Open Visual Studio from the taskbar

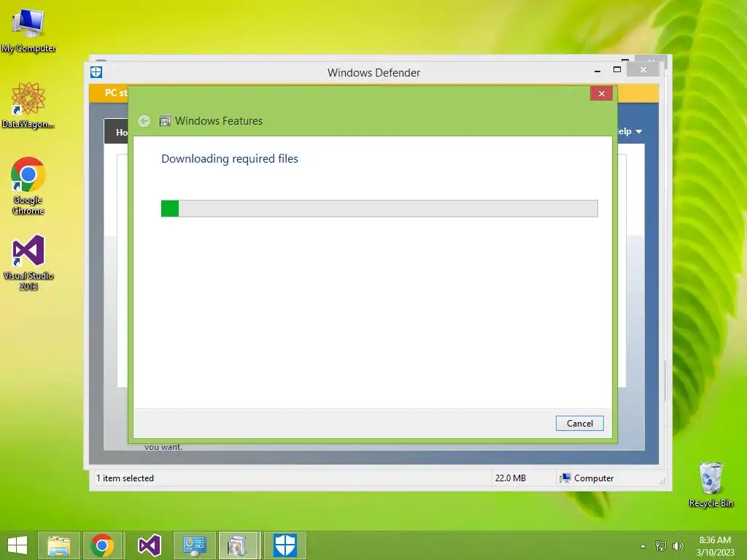coord(149,545)
